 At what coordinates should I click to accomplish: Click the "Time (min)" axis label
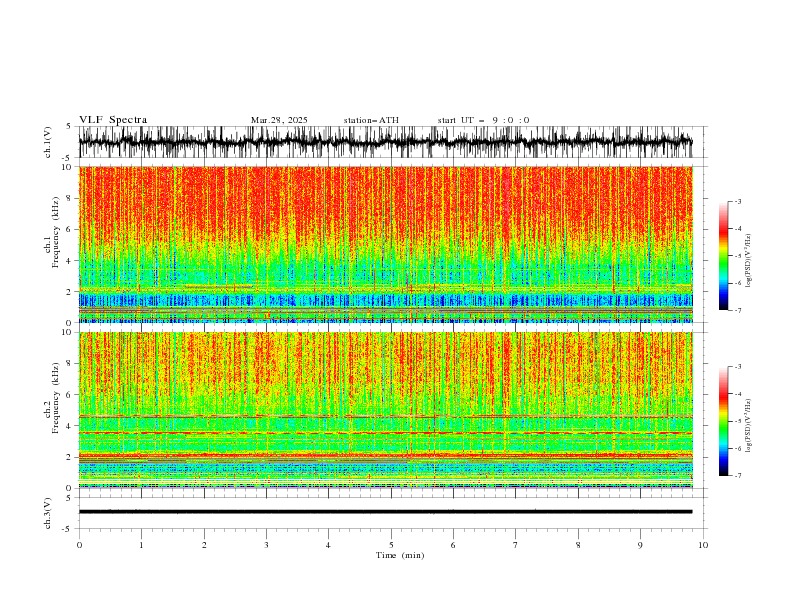[400, 555]
